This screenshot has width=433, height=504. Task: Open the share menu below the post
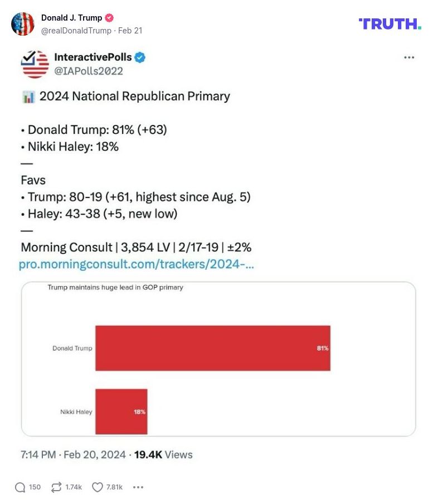[138, 487]
